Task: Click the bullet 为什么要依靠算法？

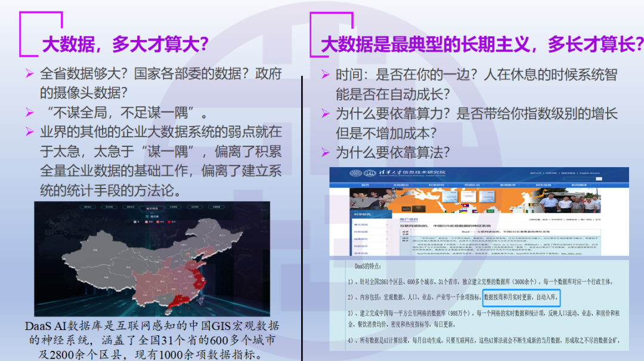Action: coord(392,153)
